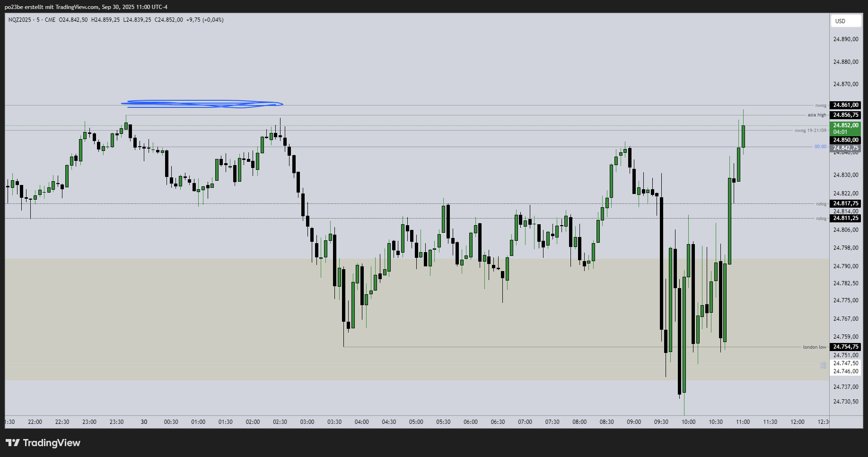This screenshot has width=868, height=457.
Task: Click the 24.830,00 price axis tick
Action: coord(845,175)
